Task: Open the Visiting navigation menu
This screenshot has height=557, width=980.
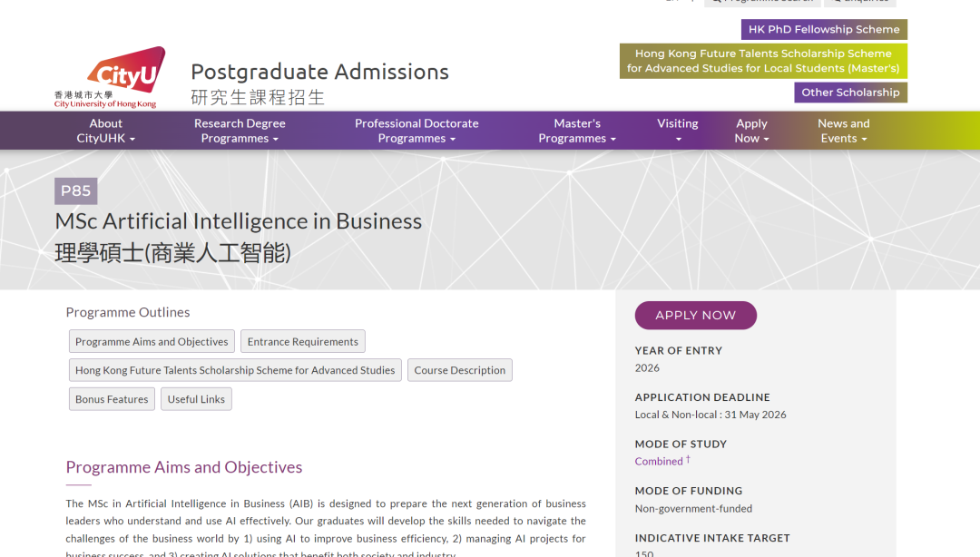Action: [x=678, y=130]
